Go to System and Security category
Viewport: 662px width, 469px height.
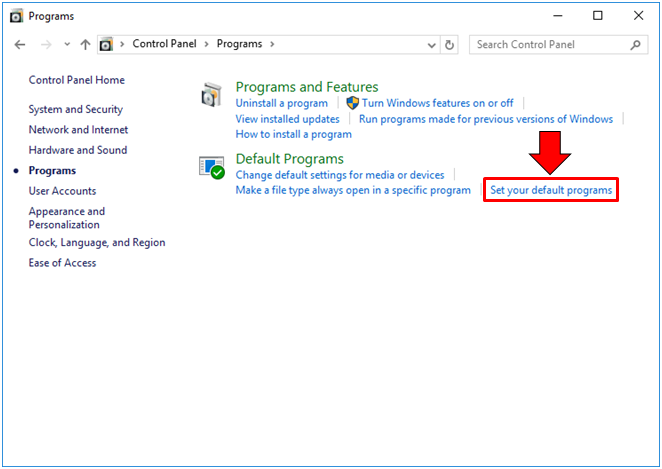[x=76, y=110]
